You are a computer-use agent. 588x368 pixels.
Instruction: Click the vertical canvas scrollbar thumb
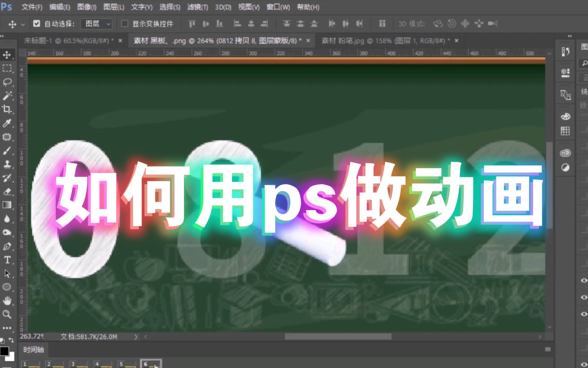[x=550, y=185]
